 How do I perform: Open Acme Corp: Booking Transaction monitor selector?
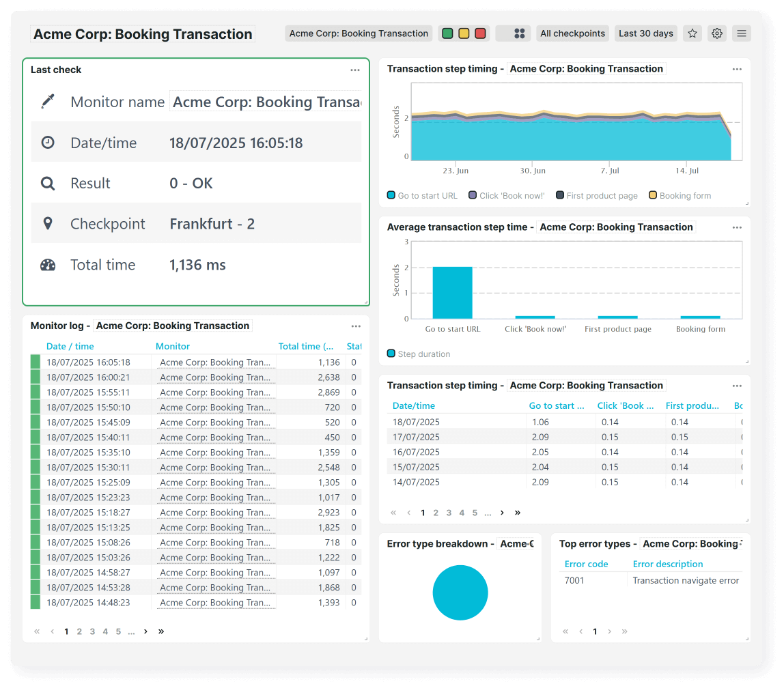359,33
